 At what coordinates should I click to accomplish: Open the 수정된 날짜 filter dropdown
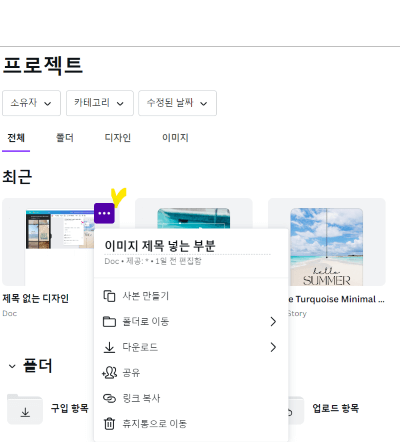click(177, 103)
